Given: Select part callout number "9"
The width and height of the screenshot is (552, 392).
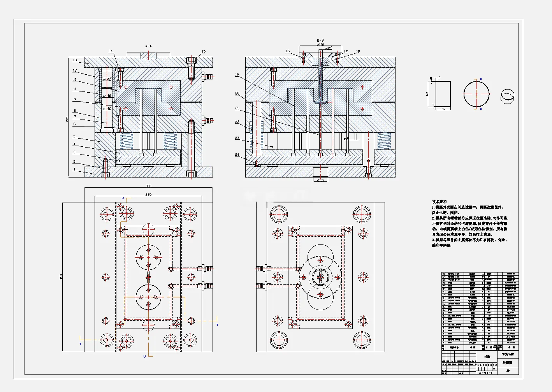Looking at the screenshot, I should click(75, 99).
